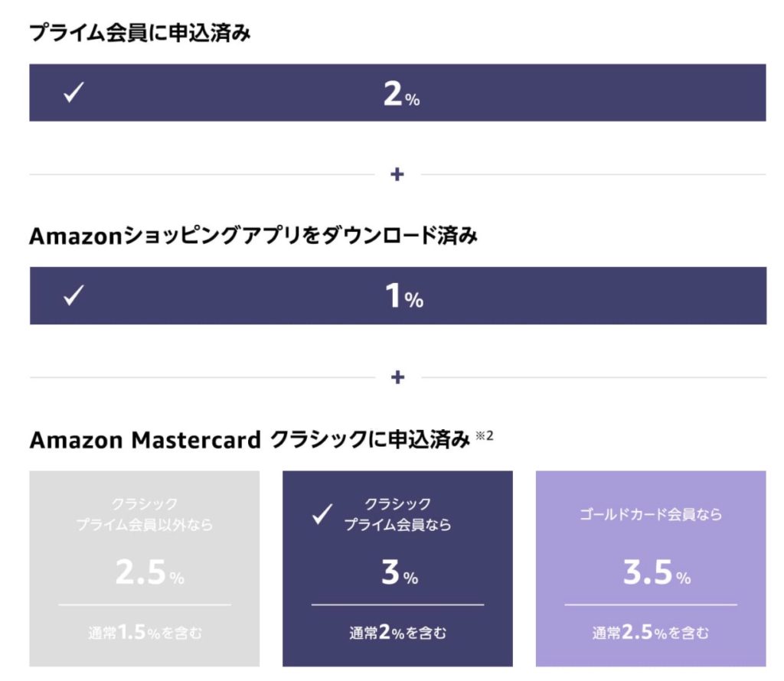Click the checkmark in the Prime 2% bar
The height and width of the screenshot is (681, 784).
click(x=74, y=93)
